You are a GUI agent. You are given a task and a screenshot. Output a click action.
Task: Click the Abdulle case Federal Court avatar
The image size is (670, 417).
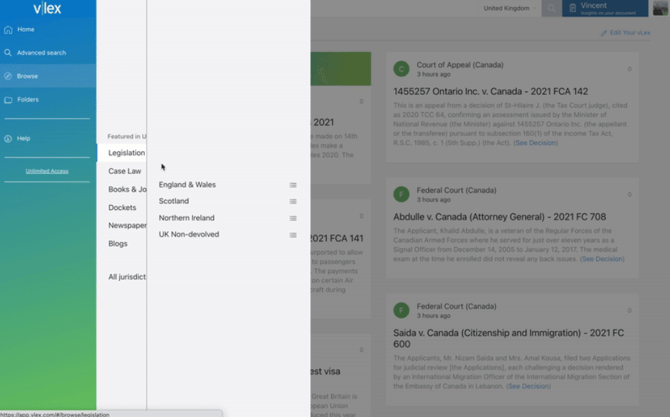pos(401,194)
